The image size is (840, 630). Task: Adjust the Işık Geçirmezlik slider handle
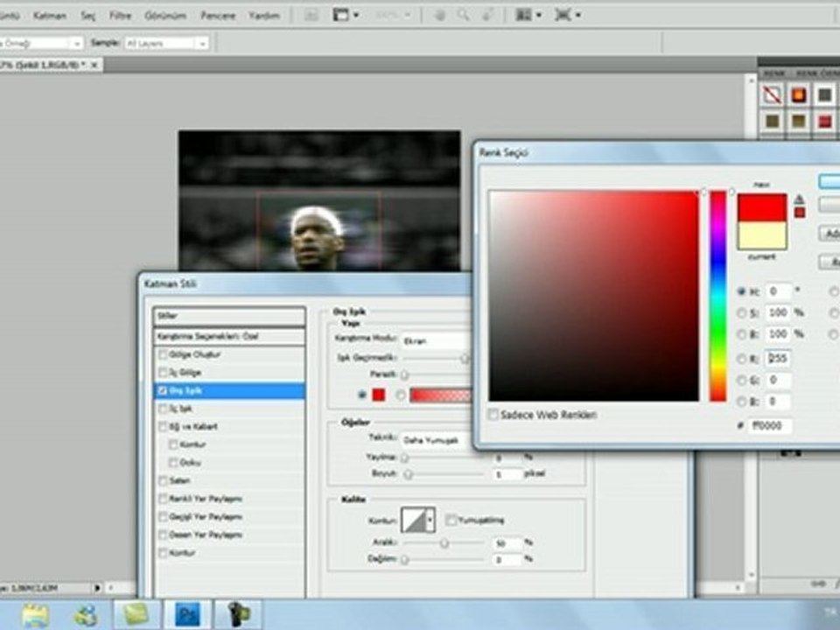(x=465, y=359)
